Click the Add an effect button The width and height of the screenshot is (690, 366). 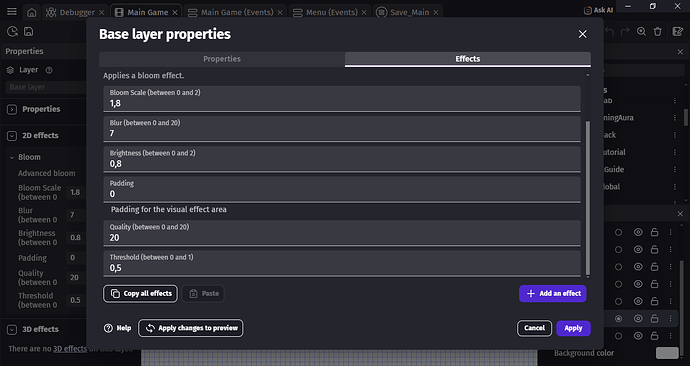tap(553, 293)
